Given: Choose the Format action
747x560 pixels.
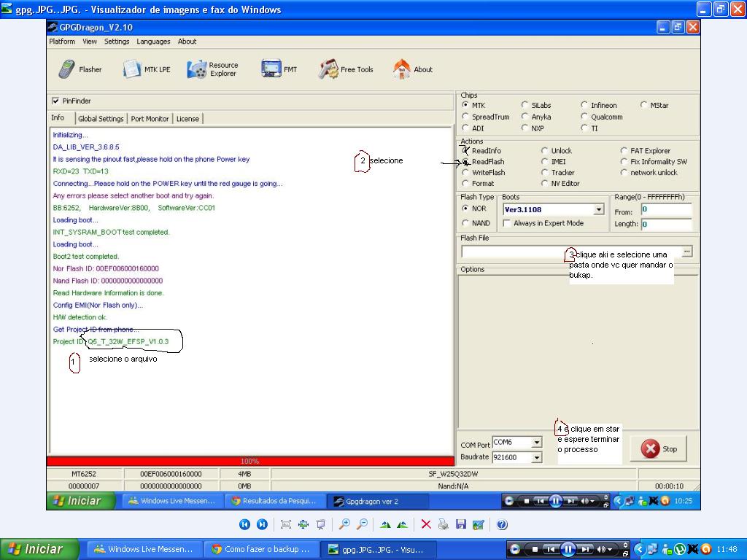Looking at the screenshot, I should (465, 183).
